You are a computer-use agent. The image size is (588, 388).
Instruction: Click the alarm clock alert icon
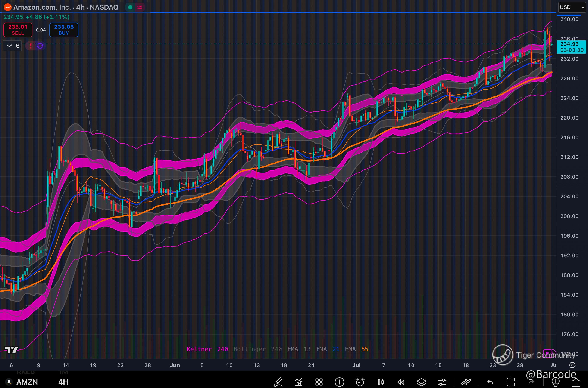coord(360,382)
